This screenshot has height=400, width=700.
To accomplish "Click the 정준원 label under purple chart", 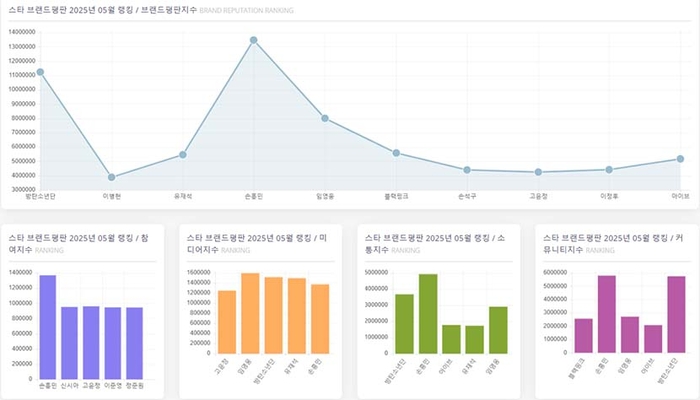I will pyautogui.click(x=134, y=386).
